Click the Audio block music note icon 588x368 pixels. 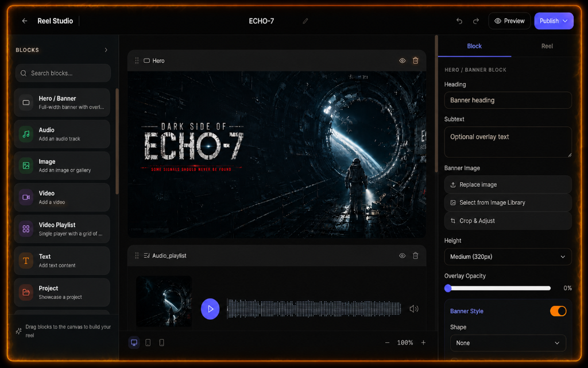(x=26, y=134)
